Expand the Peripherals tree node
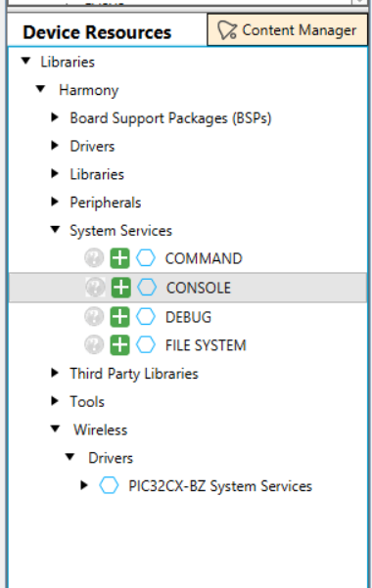The height and width of the screenshot is (588, 372). point(55,202)
